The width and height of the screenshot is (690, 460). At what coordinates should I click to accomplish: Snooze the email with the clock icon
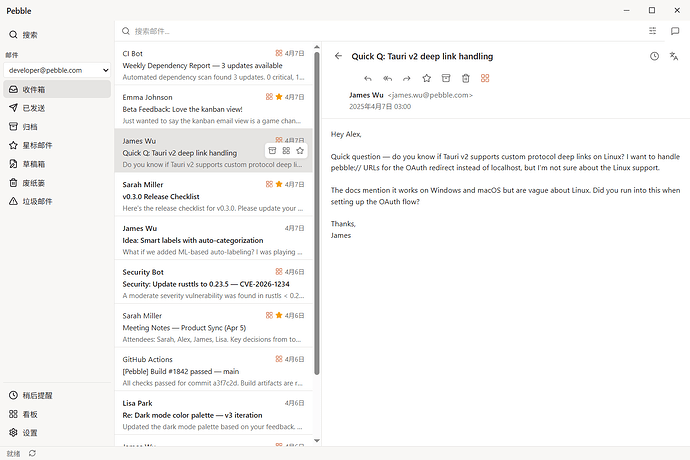pyautogui.click(x=654, y=56)
